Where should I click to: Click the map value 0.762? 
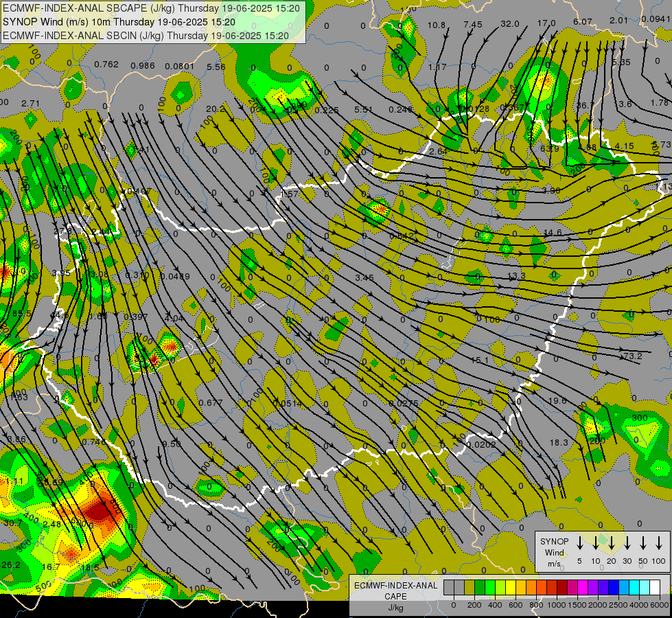(x=106, y=65)
